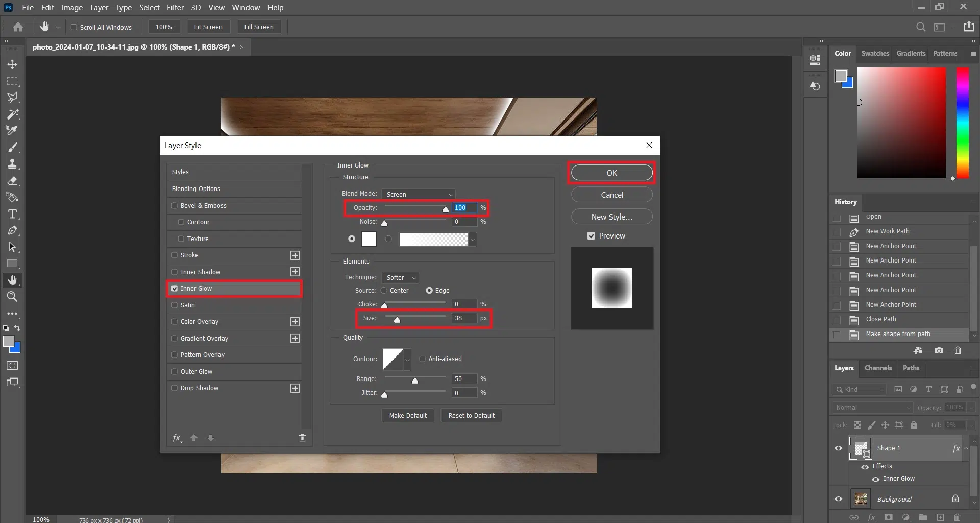Uncheck the Preview checkbox
980x523 pixels.
tap(591, 236)
